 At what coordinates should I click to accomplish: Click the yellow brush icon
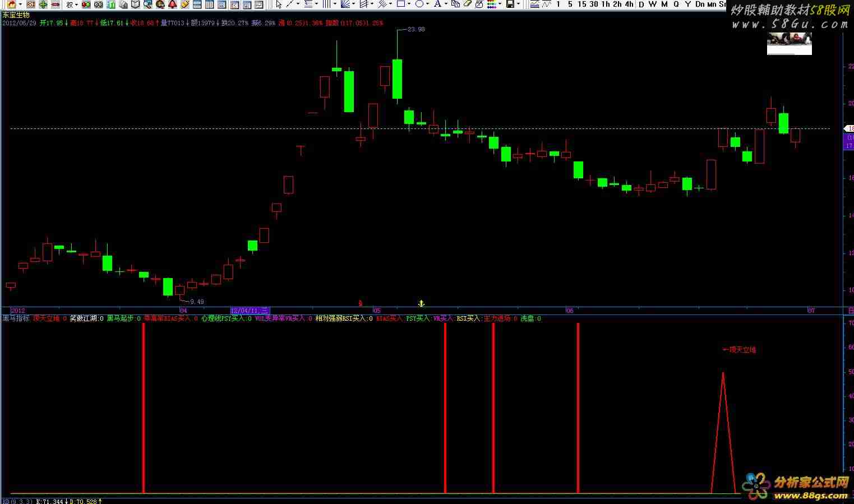(x=185, y=4)
